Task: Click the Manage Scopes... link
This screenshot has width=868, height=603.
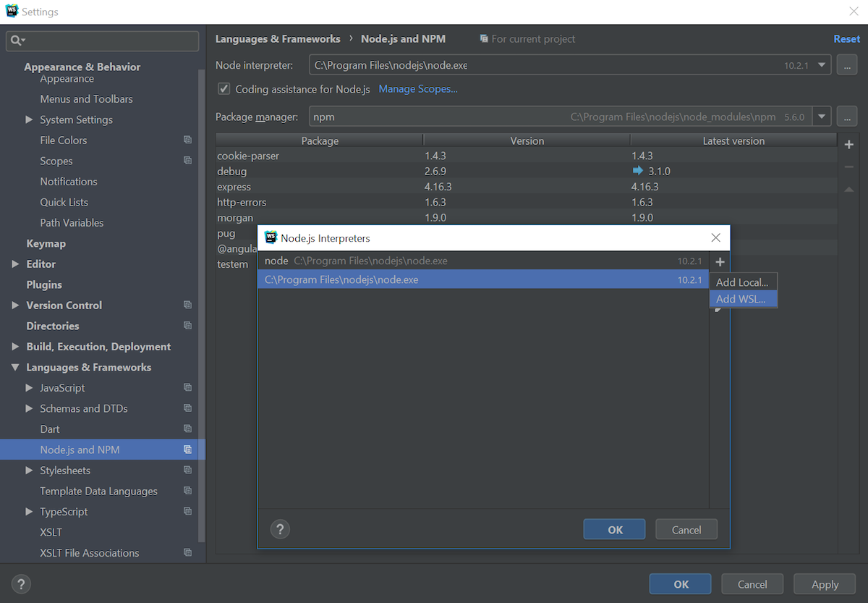Action: click(x=418, y=89)
